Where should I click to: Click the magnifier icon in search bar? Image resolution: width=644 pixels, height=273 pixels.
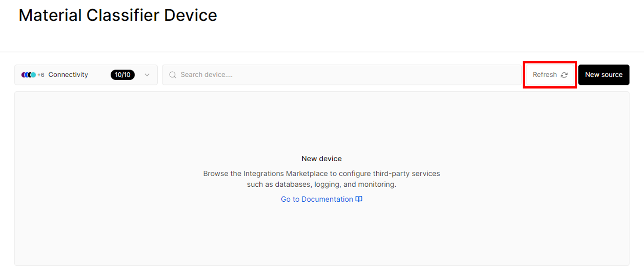[173, 75]
